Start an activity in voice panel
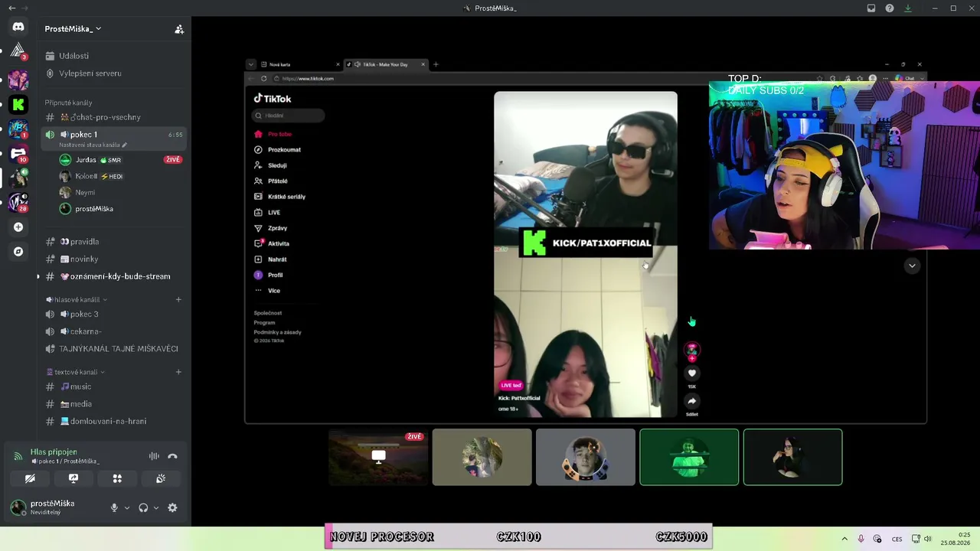The image size is (980, 551). click(x=117, y=478)
